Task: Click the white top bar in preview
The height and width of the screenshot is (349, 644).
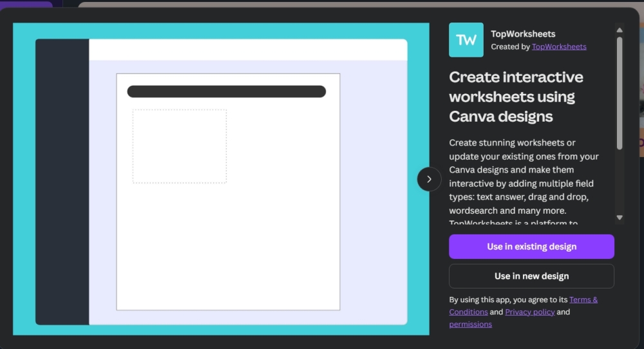Action: pyautogui.click(x=248, y=50)
